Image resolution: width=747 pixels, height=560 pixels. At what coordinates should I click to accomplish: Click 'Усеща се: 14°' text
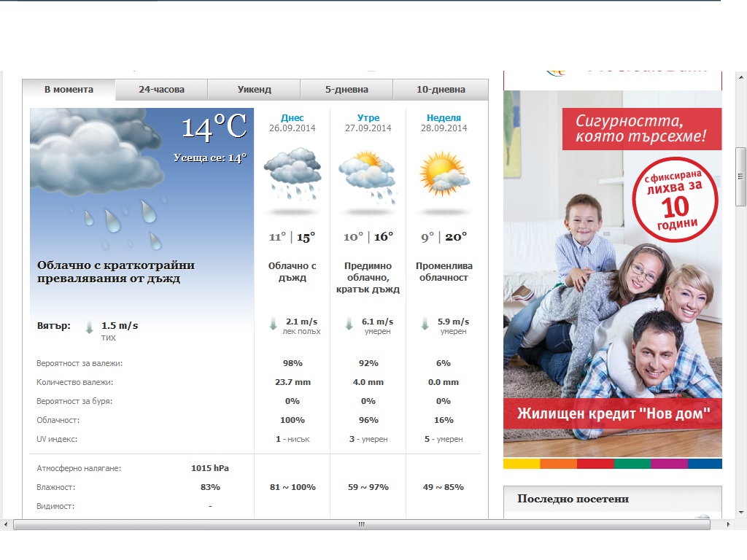click(209, 158)
